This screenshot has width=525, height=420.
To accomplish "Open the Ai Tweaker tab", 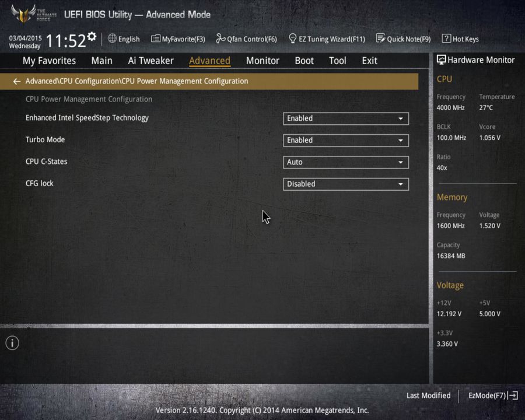I will tap(150, 61).
